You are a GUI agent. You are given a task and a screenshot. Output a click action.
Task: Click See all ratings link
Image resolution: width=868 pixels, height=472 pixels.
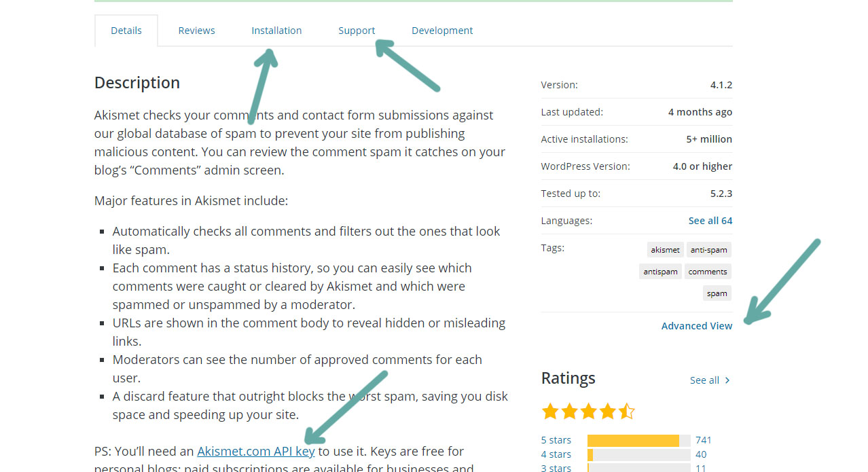[x=704, y=380]
